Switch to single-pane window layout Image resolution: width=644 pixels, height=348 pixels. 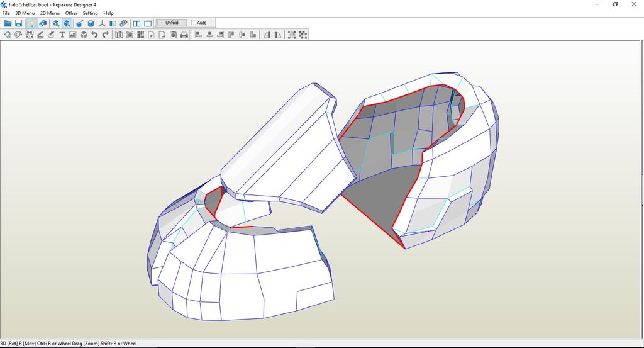tap(148, 23)
